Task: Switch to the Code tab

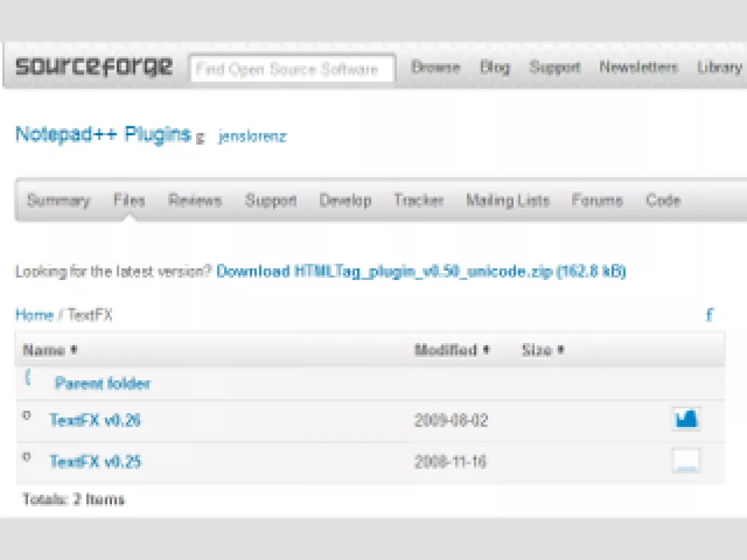Action: [663, 200]
